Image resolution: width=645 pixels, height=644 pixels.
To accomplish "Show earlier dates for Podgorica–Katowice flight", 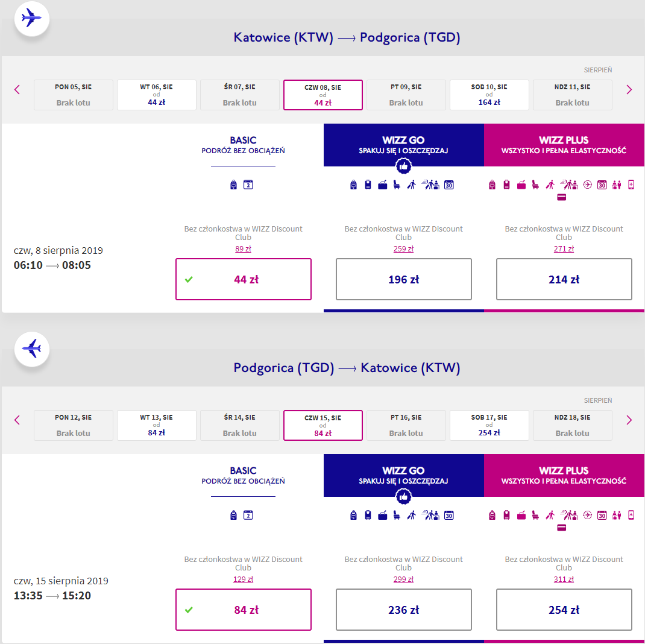I will [17, 420].
